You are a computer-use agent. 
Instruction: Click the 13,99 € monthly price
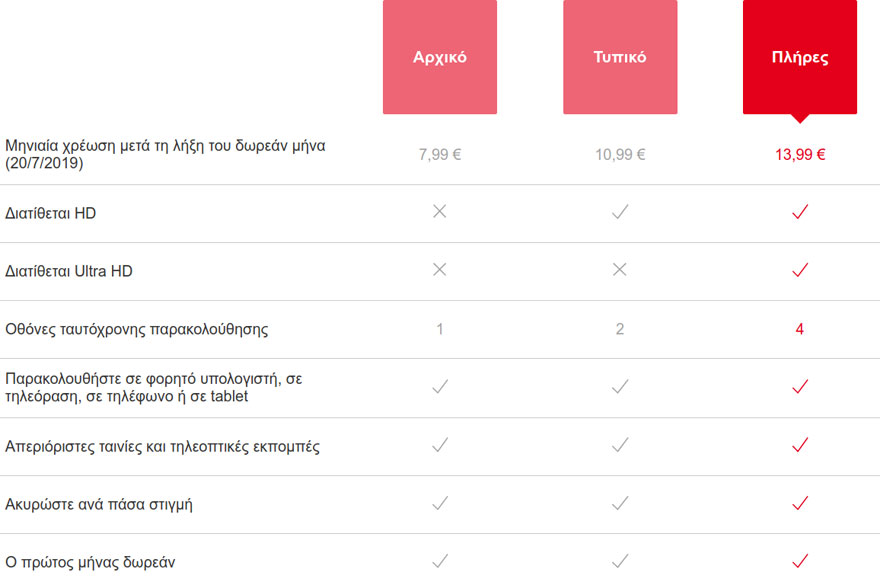click(800, 155)
